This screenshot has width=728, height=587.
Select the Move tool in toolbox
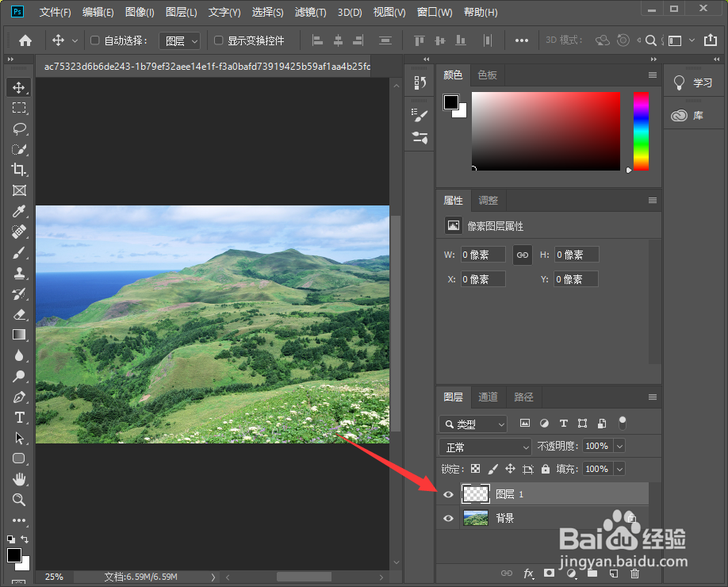18,87
